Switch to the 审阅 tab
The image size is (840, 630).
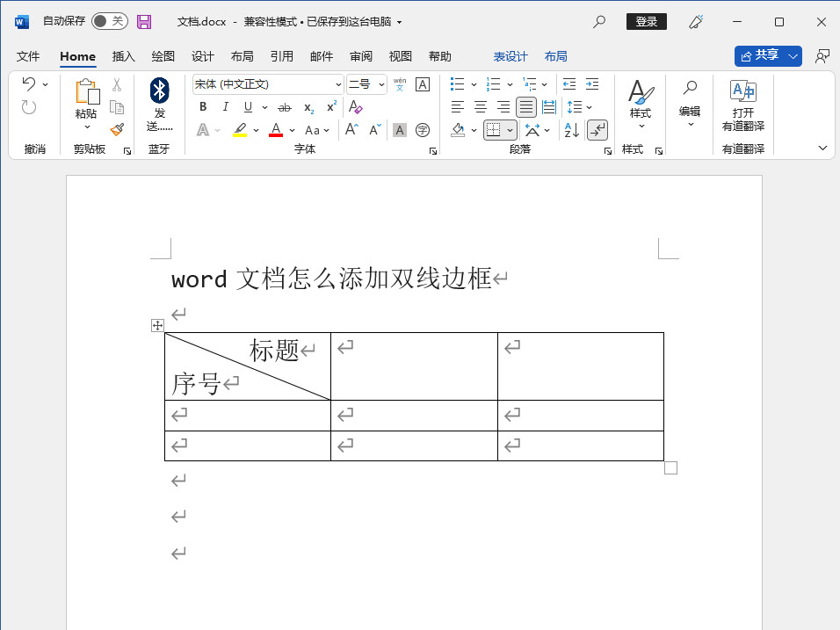[x=361, y=56]
